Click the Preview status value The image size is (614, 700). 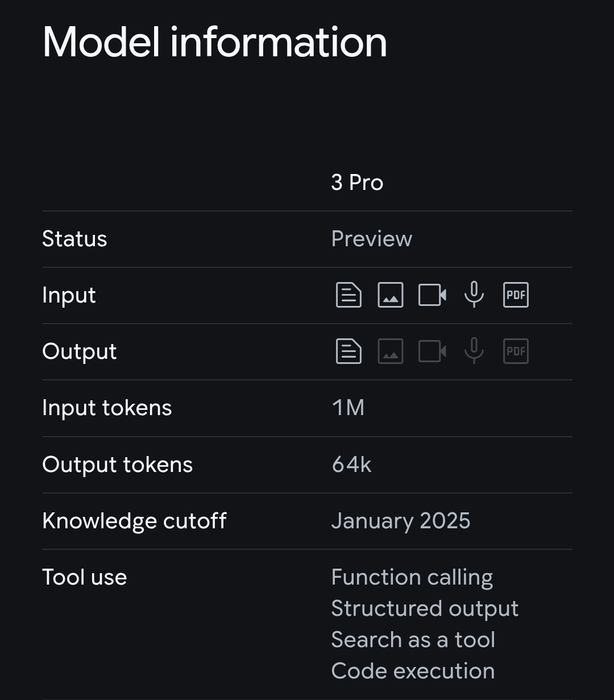pyautogui.click(x=372, y=239)
